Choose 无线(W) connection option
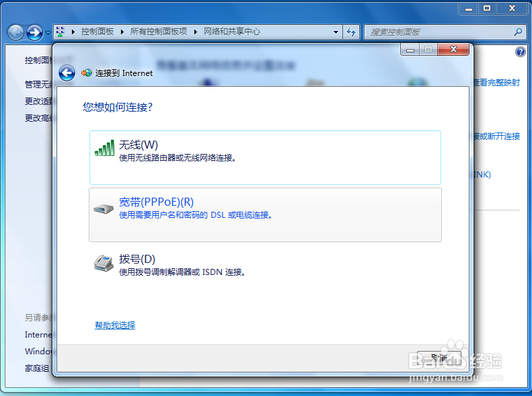This screenshot has width=532, height=396. 265,157
